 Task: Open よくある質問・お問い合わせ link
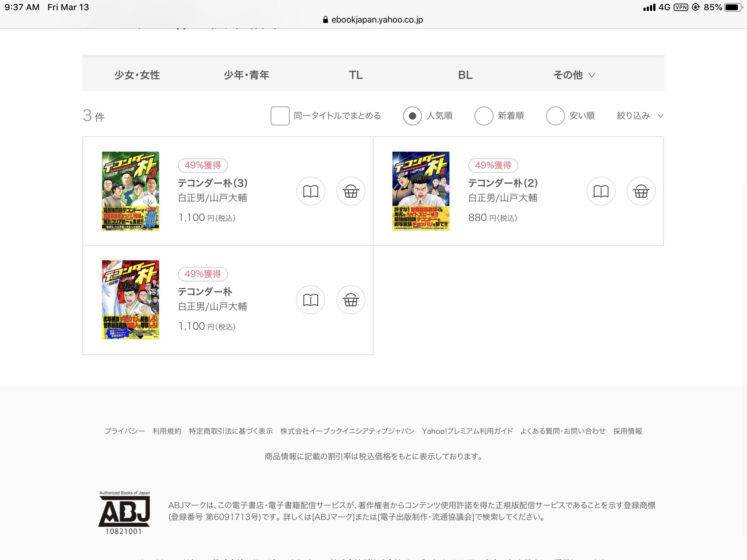(563, 431)
